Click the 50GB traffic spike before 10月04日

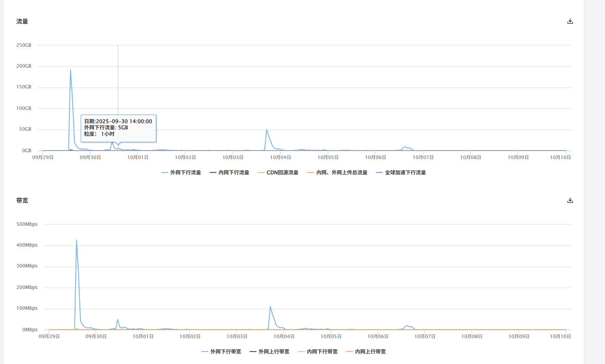[267, 130]
